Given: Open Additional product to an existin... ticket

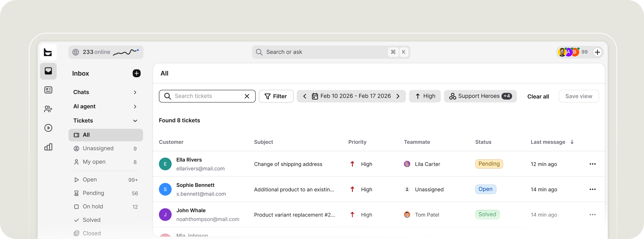Looking at the screenshot, I should point(294,190).
